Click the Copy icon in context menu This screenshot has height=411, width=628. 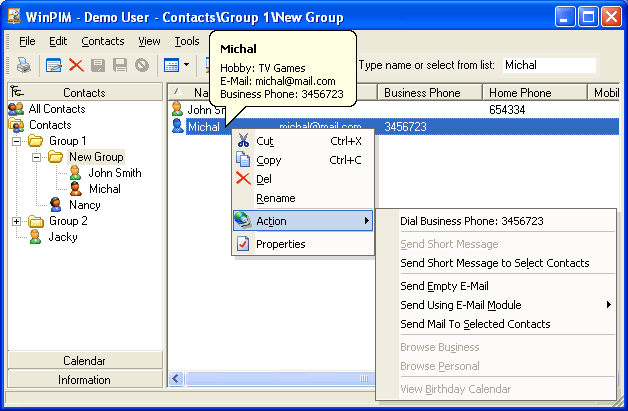[243, 159]
